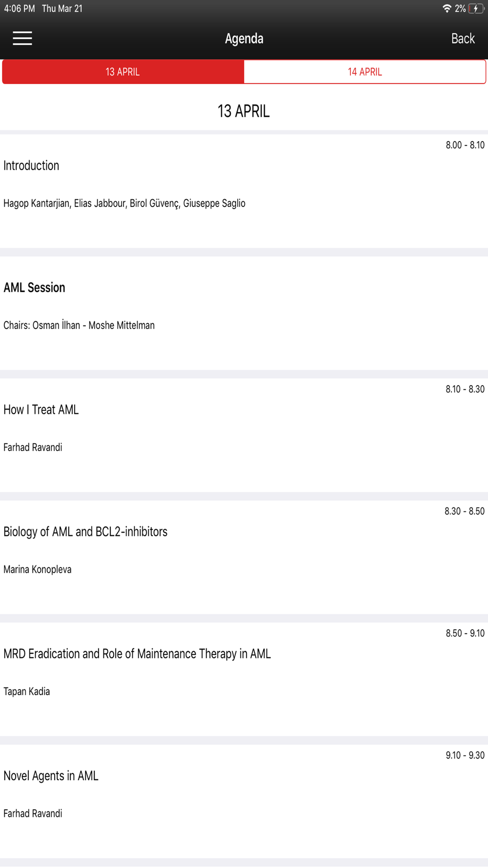Open the Novel Agents in AML talk

[x=51, y=776]
